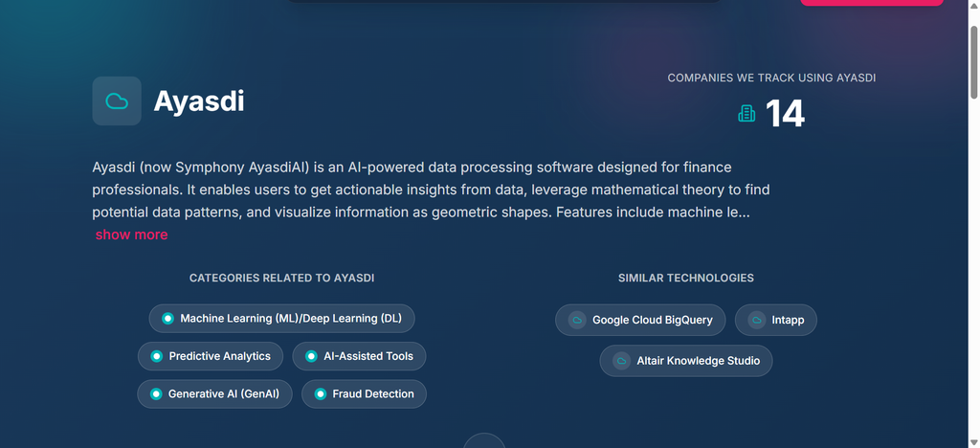Click the pink button at top right
This screenshot has width=980, height=448.
pyautogui.click(x=872, y=3)
